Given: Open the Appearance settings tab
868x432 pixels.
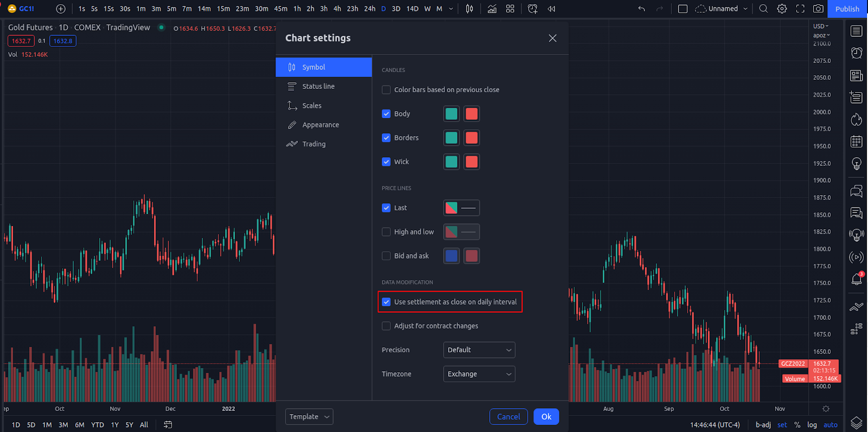Looking at the screenshot, I should pyautogui.click(x=321, y=125).
